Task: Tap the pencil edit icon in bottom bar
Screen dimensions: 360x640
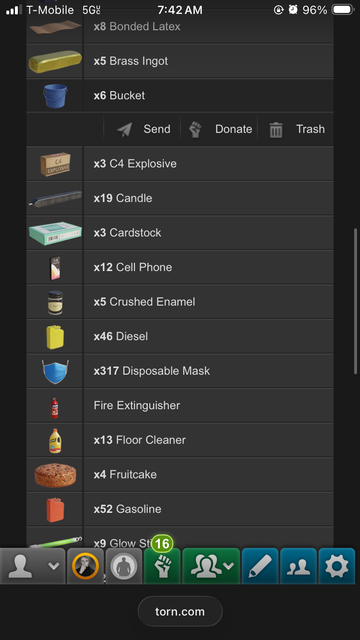Action: [x=260, y=566]
